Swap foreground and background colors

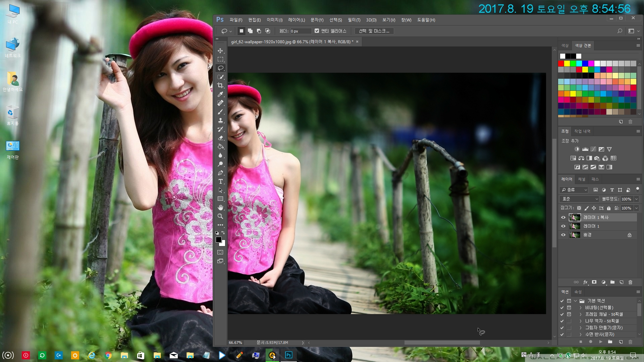click(x=223, y=233)
